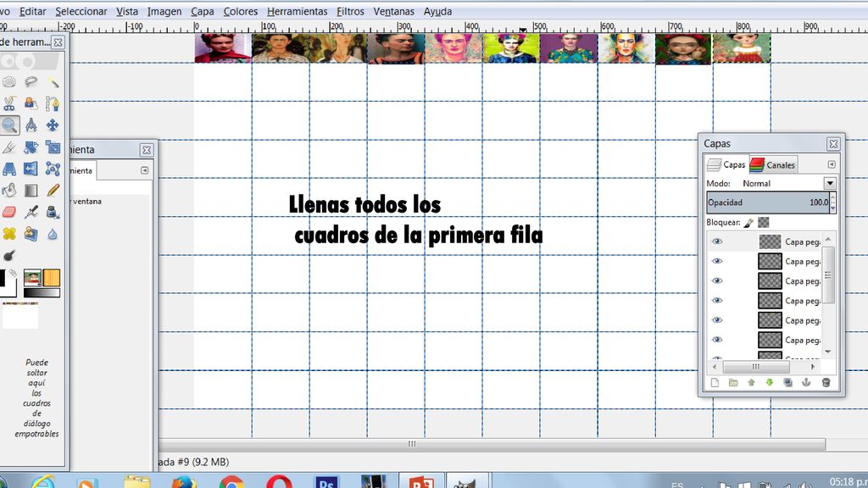868x488 pixels.
Task: Toggle visibility of the second layer row
Action: (x=717, y=261)
